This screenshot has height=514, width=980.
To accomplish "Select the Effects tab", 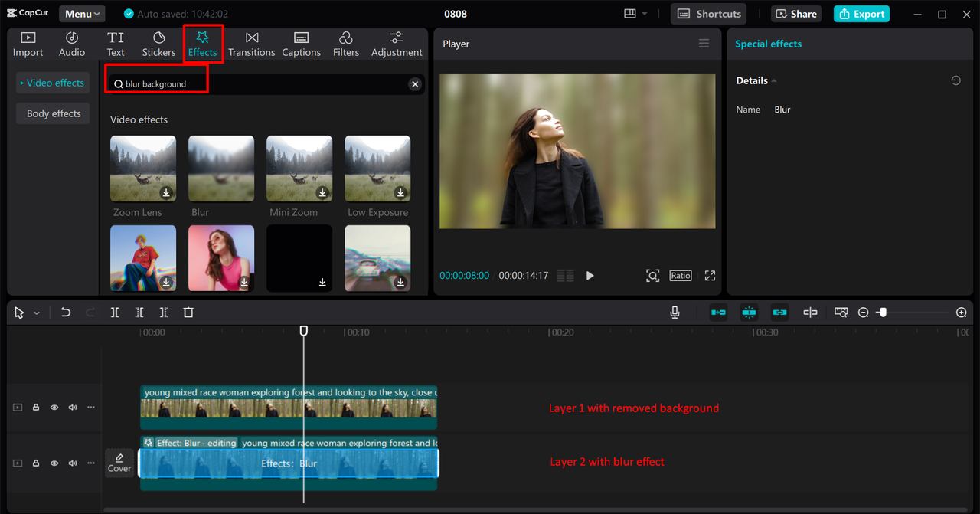I will 203,44.
